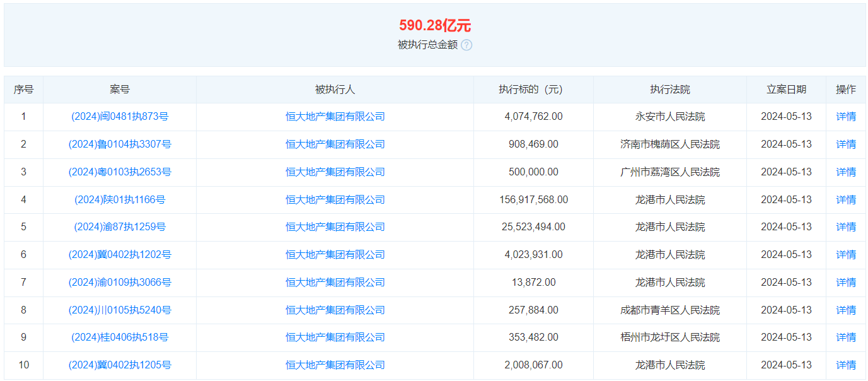Open 恒大地产集团有限公司 in row 1
Viewport: 868px width, 381px height.
coord(335,117)
